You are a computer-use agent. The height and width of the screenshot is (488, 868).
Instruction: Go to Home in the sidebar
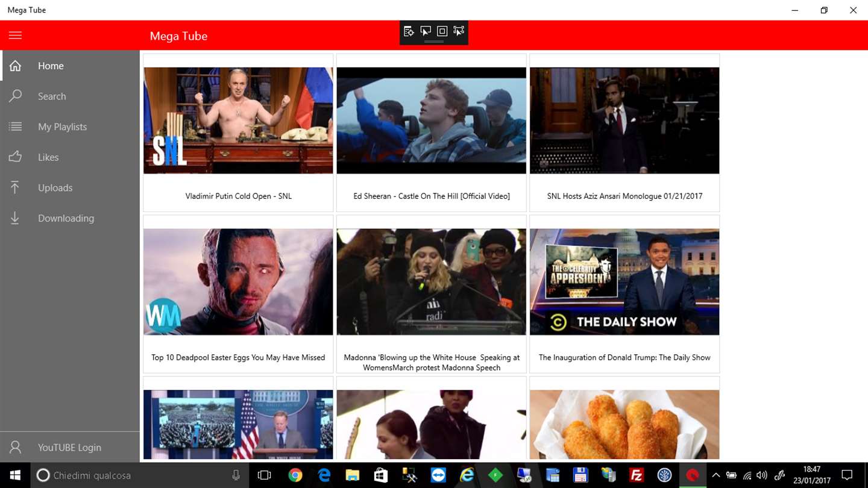coord(70,66)
